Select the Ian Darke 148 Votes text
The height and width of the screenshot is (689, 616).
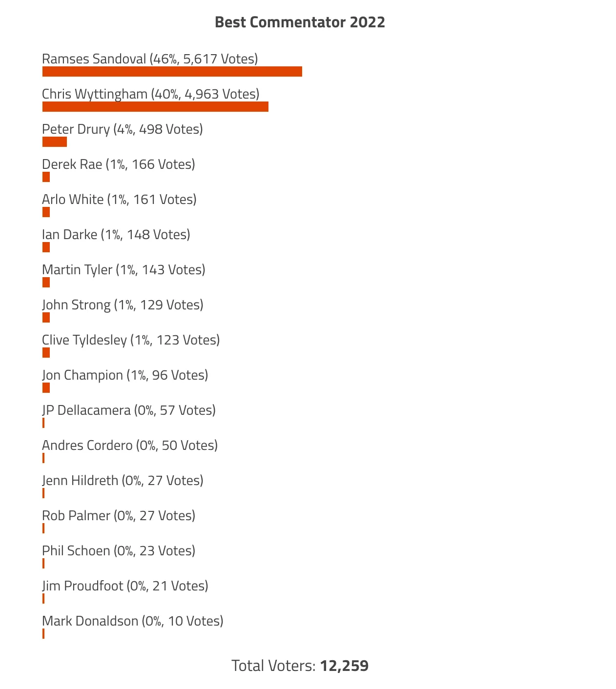[116, 235]
